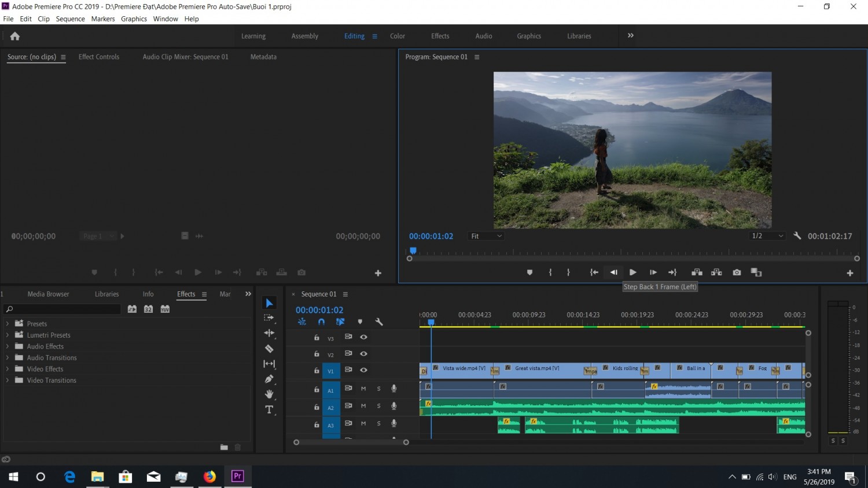Viewport: 868px width, 488px height.
Task: Click the Lift button in Program monitor
Action: (697, 272)
